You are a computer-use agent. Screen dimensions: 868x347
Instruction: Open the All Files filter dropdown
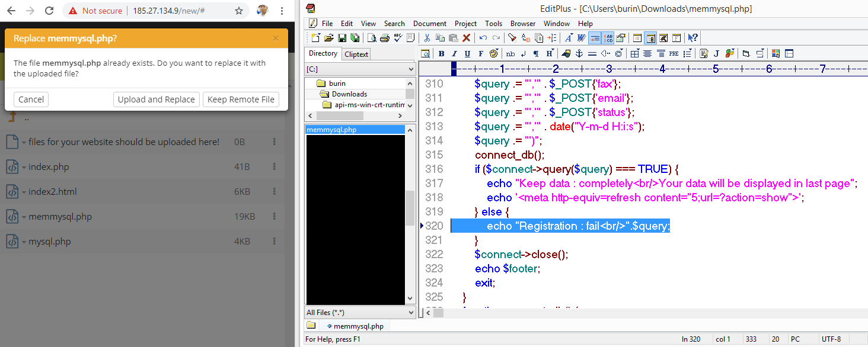[411, 313]
